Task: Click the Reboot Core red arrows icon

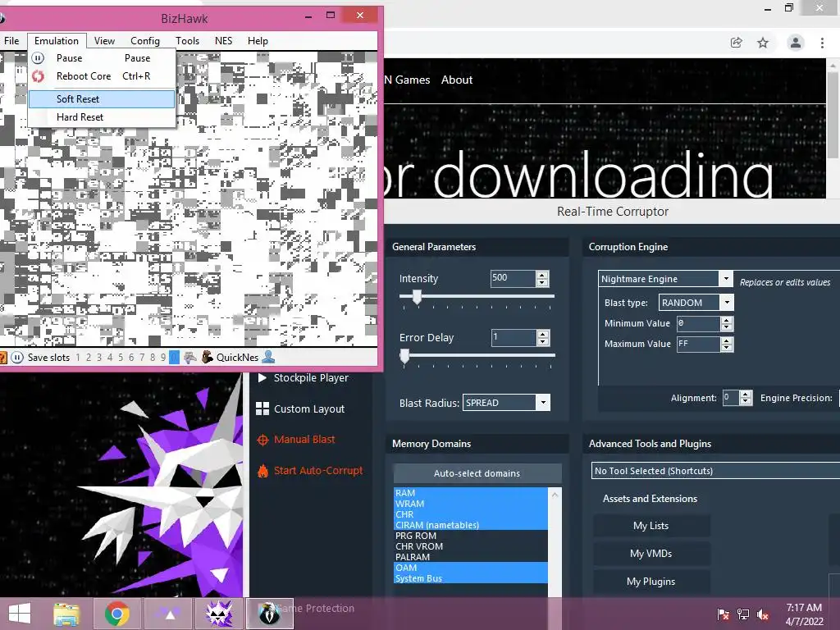Action: click(38, 76)
